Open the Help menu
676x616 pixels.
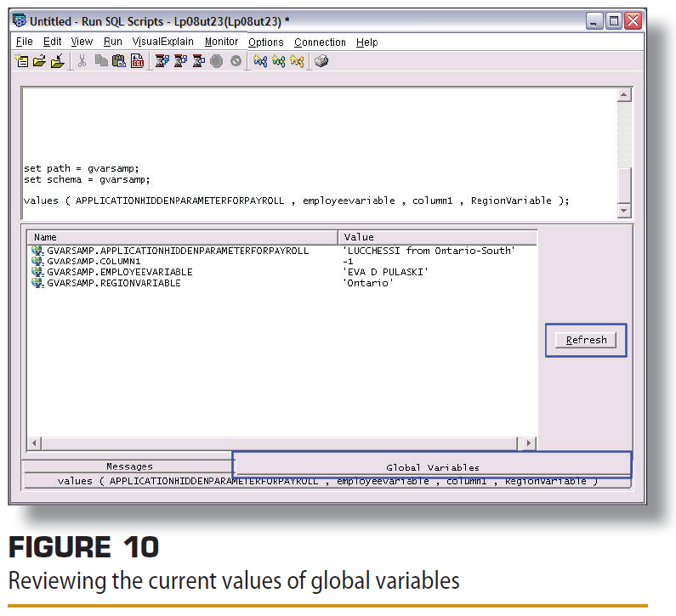tap(366, 42)
